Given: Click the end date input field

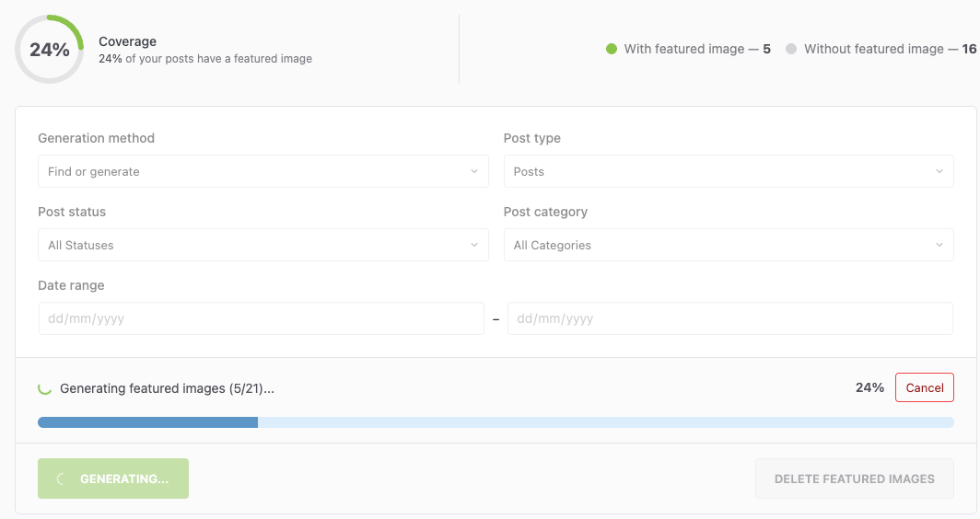Looking at the screenshot, I should [729, 318].
